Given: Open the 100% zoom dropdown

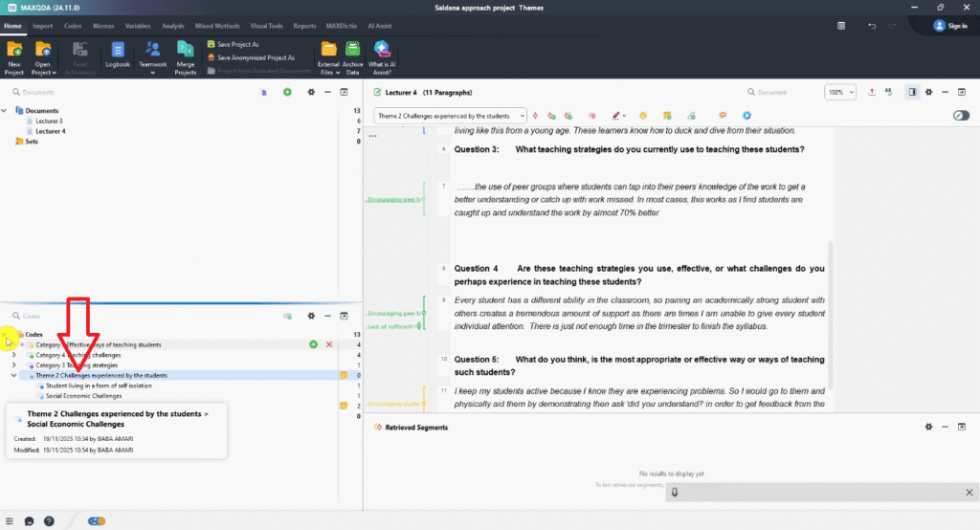Looking at the screenshot, I should click(840, 92).
